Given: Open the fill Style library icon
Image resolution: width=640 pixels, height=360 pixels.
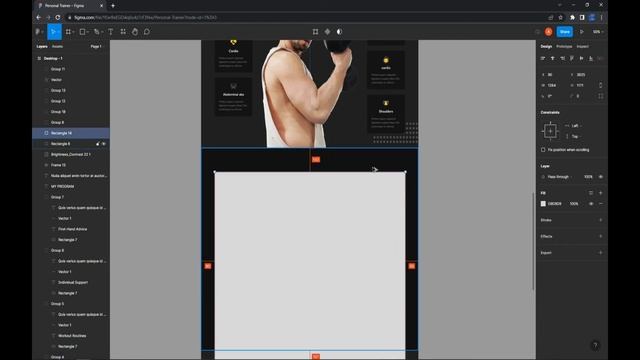Looking at the screenshot, I should (591, 193).
